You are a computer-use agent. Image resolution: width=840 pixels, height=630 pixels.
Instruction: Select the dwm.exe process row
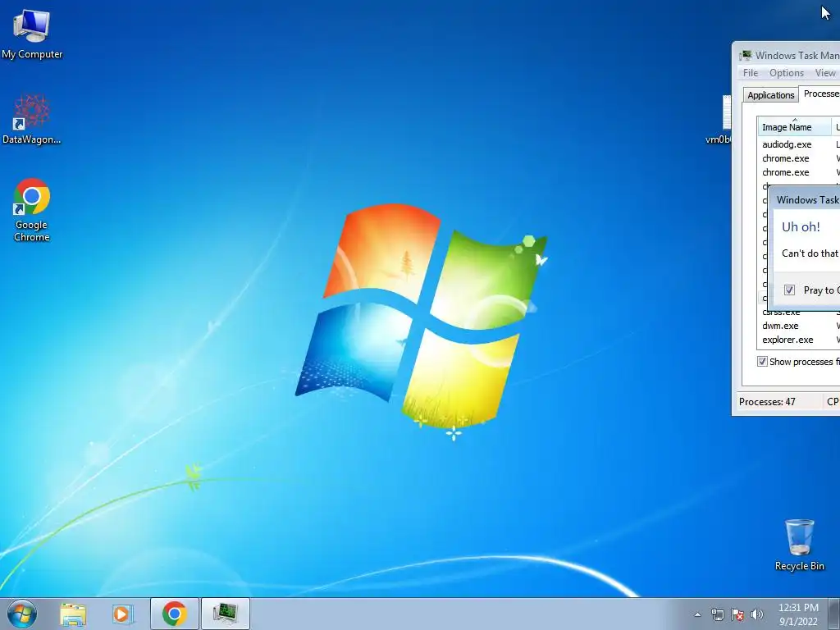point(798,326)
